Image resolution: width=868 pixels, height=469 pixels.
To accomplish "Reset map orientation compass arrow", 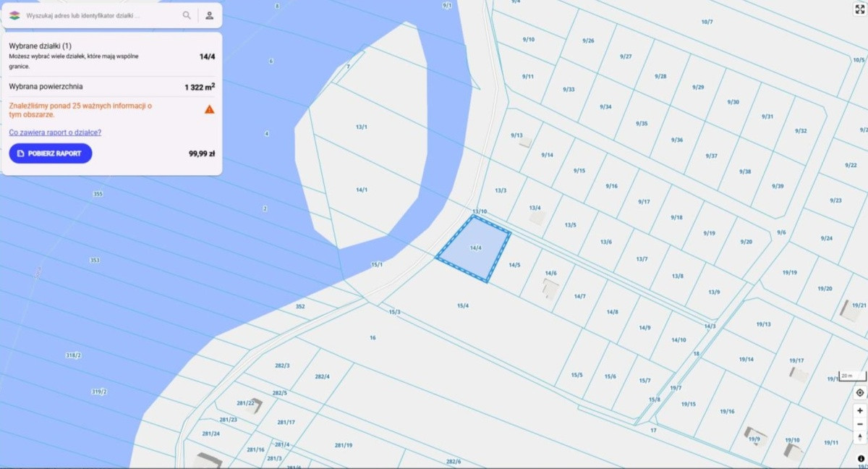I will coord(860,436).
